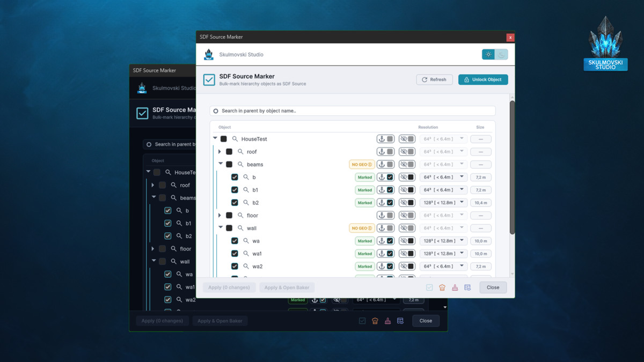Check the HouseTest checkbox in light window

[x=224, y=139]
